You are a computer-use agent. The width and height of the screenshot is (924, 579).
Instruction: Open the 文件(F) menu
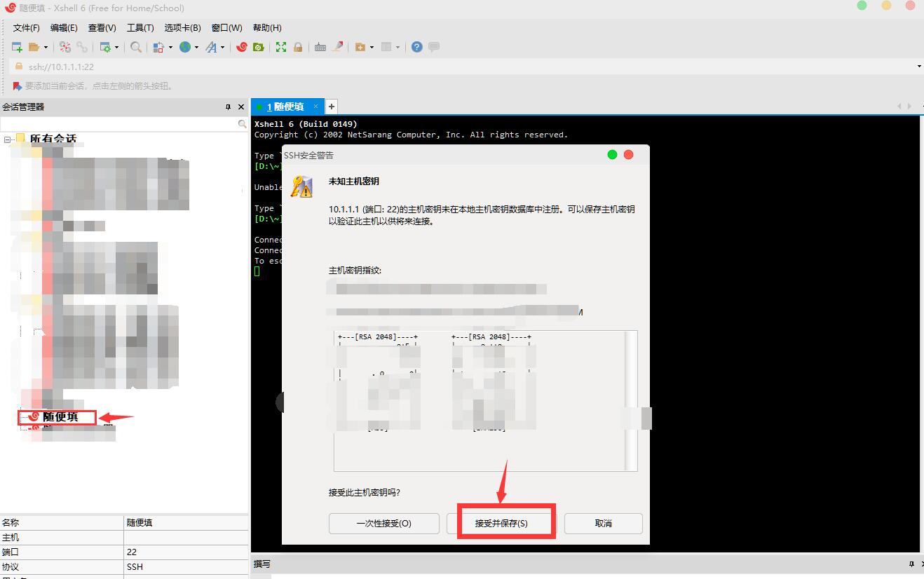tap(27, 28)
